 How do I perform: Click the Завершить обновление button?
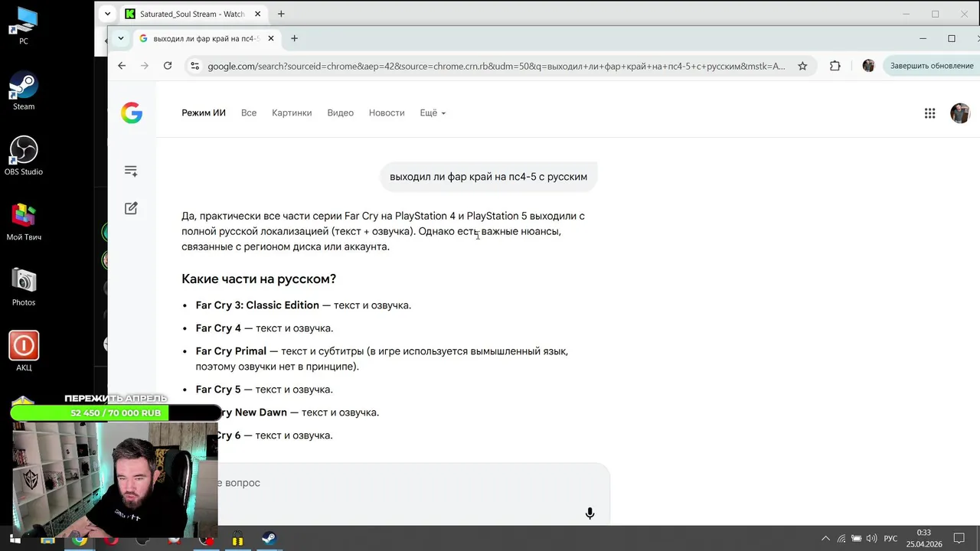click(932, 66)
